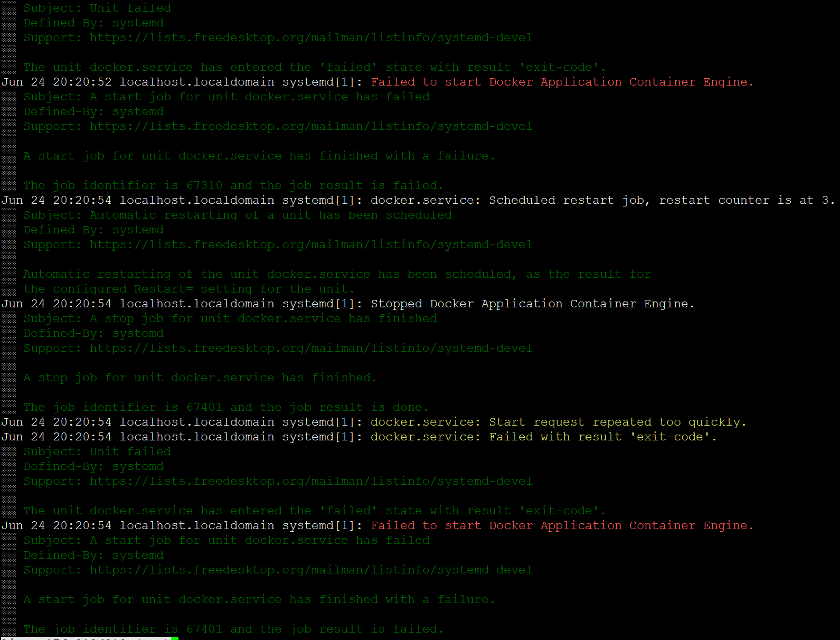
Task: Click the 'Stopped Docker Application Container Engine.' log line
Action: click(348, 304)
